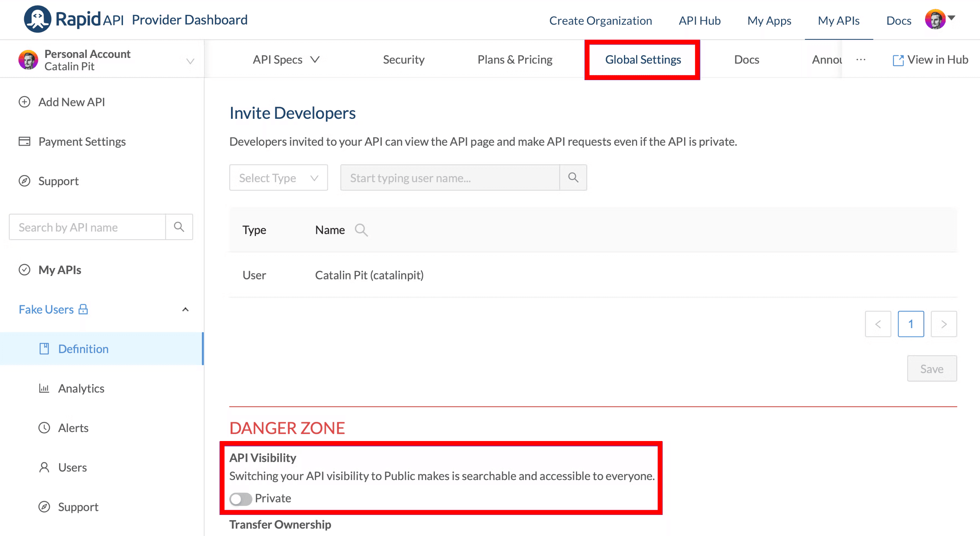Click the lower Support compass icon under Fake Users
Screen dimensions: 980x536
[x=44, y=507]
